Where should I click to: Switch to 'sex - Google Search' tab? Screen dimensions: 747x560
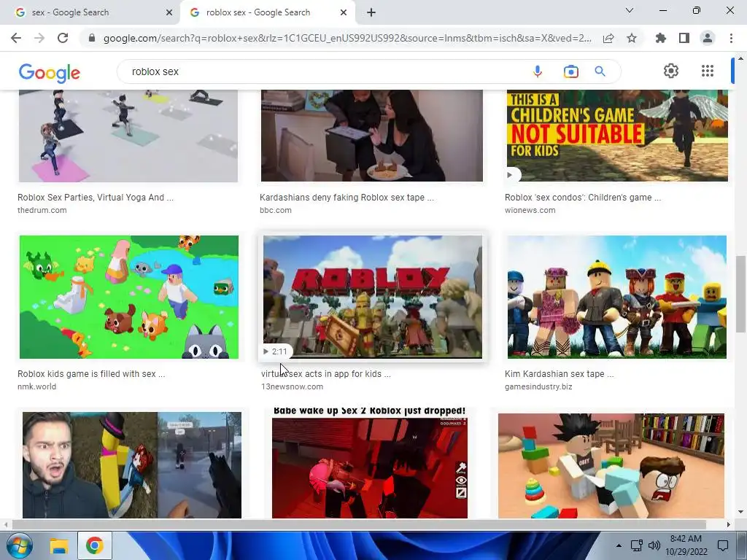[90, 12]
